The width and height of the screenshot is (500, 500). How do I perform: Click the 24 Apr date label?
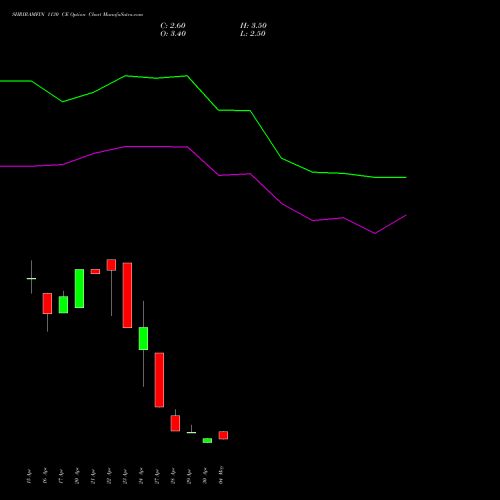tap(141, 476)
